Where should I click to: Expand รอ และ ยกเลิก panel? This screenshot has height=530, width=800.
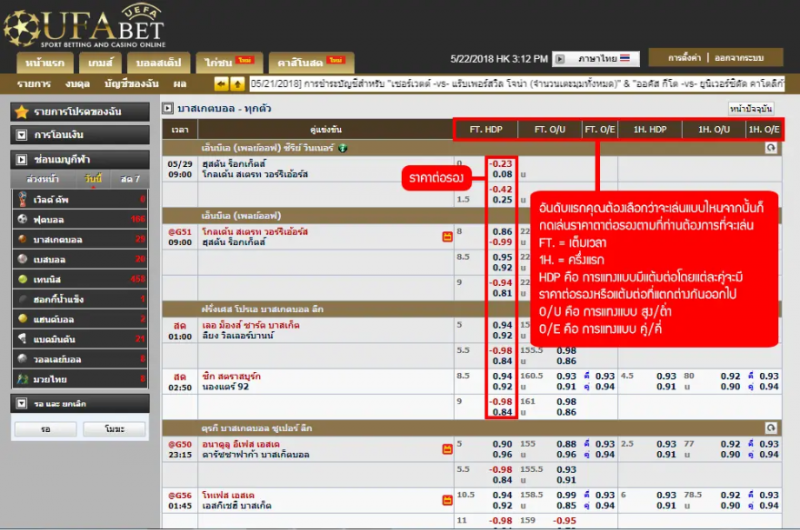(x=80, y=403)
